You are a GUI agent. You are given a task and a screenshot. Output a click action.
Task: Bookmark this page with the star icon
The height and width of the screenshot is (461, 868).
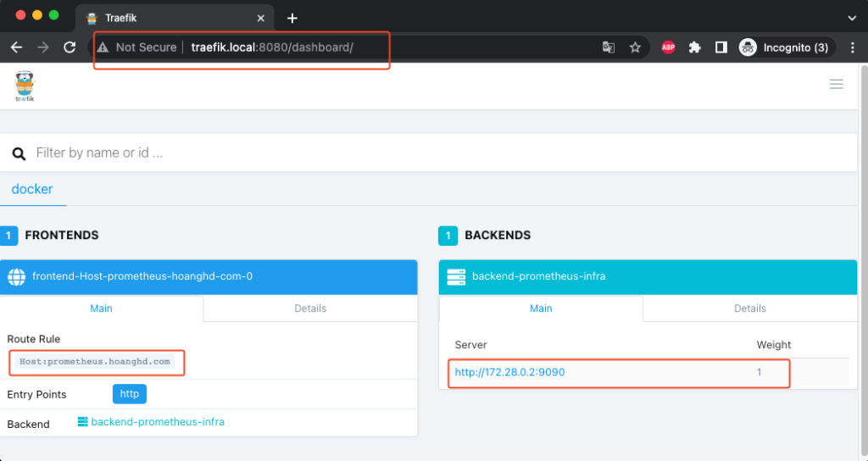click(x=635, y=47)
